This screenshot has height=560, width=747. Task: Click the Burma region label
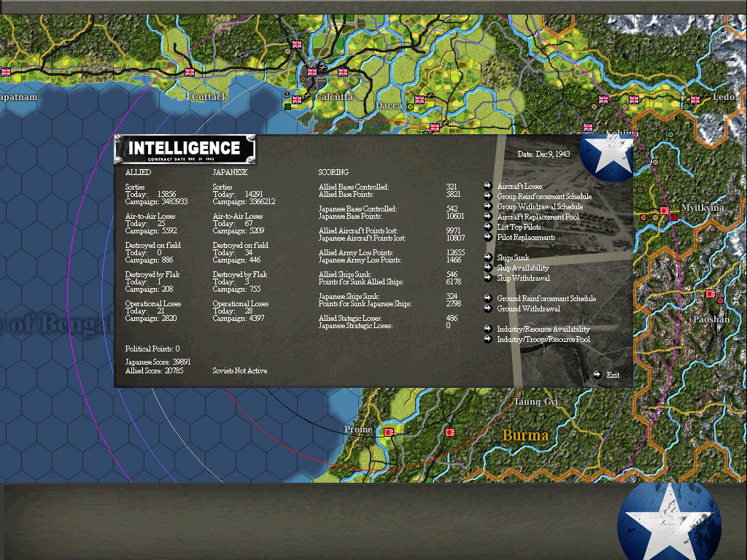[x=525, y=435]
